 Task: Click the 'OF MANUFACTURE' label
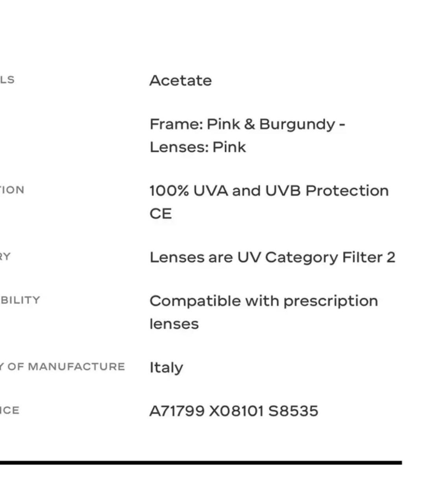66,367
